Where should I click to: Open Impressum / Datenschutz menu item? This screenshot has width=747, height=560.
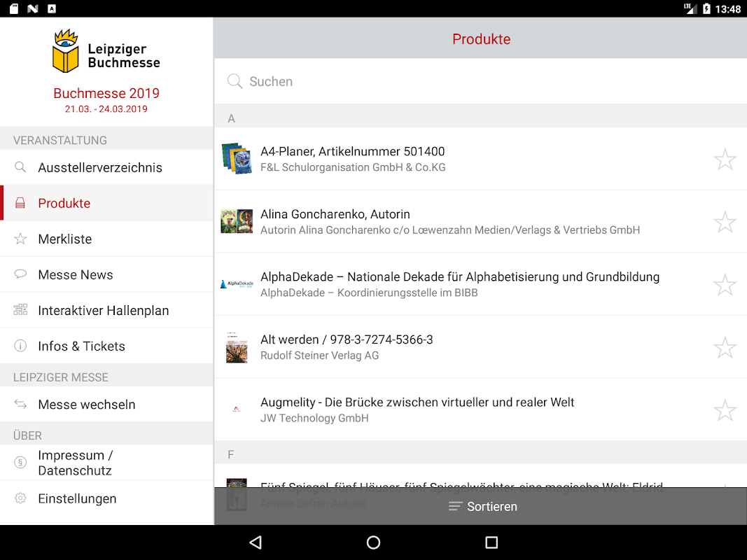106,463
